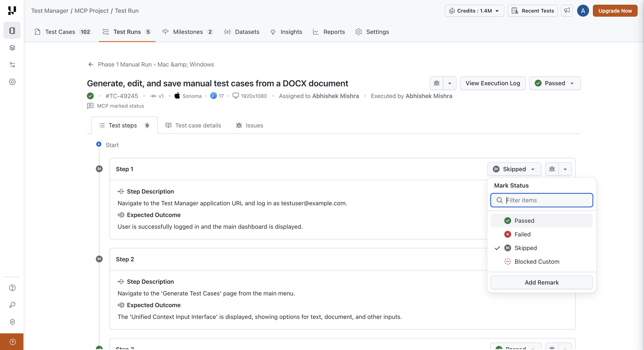Open Recent Tests button
The image size is (644, 350).
(x=533, y=11)
